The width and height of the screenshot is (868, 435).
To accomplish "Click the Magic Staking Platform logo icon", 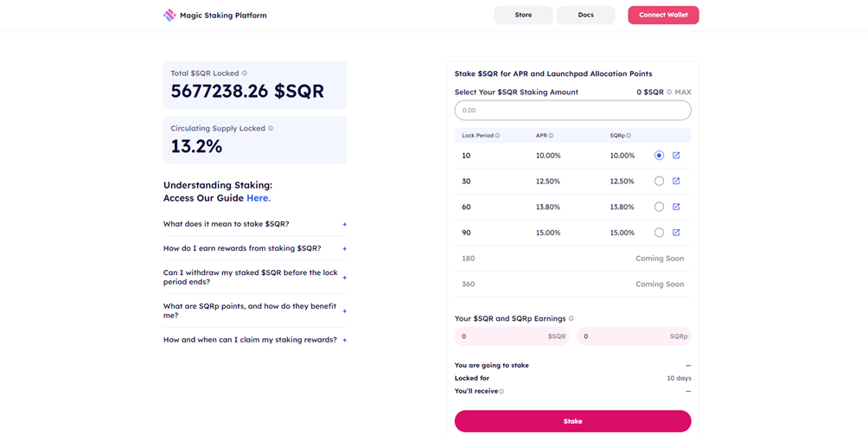I will (x=169, y=16).
